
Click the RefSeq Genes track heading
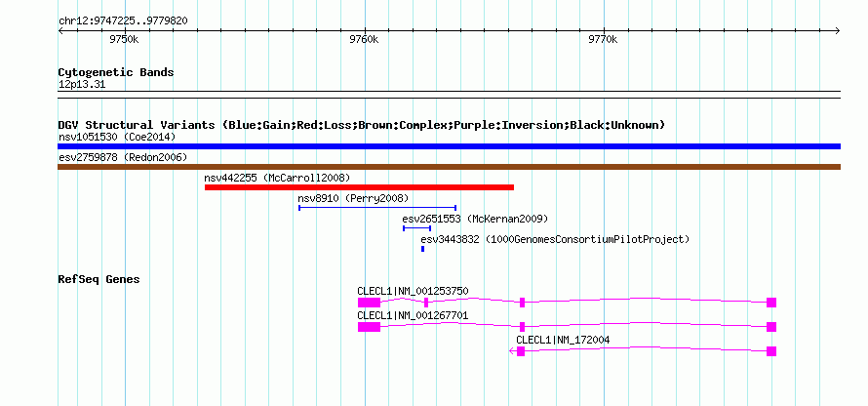(x=99, y=279)
